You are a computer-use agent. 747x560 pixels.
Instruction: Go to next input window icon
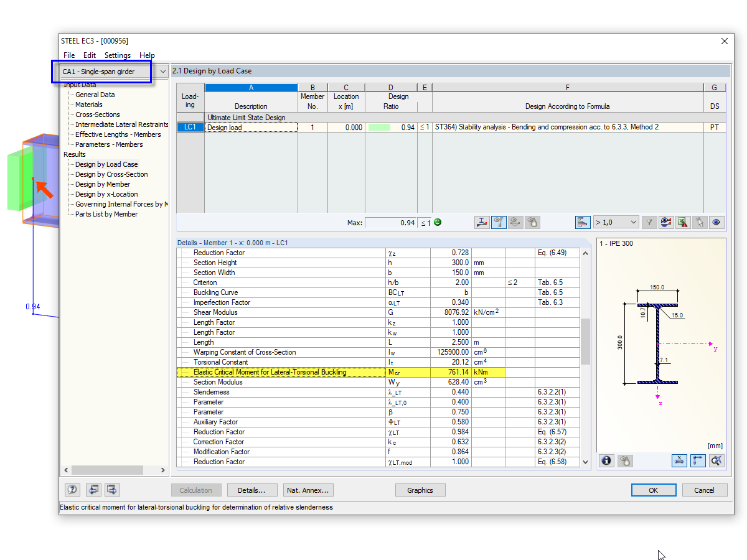(x=112, y=490)
